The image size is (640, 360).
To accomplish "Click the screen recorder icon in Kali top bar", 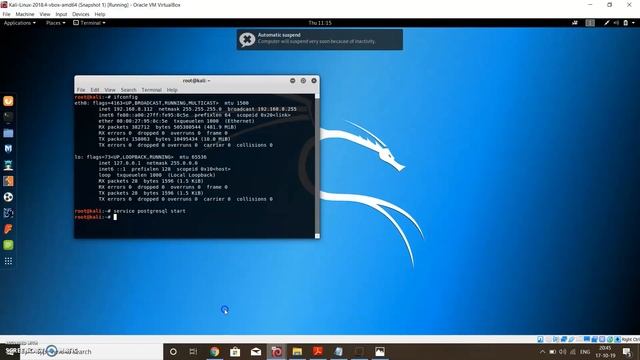I will click(x=575, y=23).
